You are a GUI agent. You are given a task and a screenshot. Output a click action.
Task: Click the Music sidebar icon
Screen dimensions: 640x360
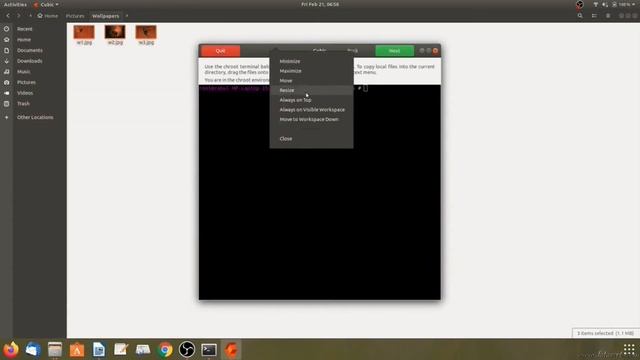pyautogui.click(x=7, y=71)
